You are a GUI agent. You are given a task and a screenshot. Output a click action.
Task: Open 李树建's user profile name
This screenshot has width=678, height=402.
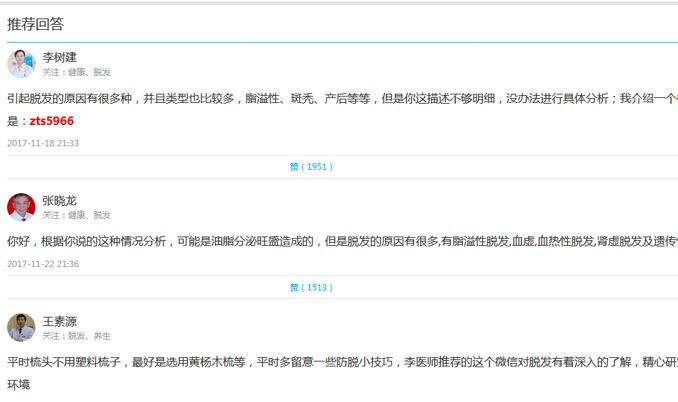point(59,57)
